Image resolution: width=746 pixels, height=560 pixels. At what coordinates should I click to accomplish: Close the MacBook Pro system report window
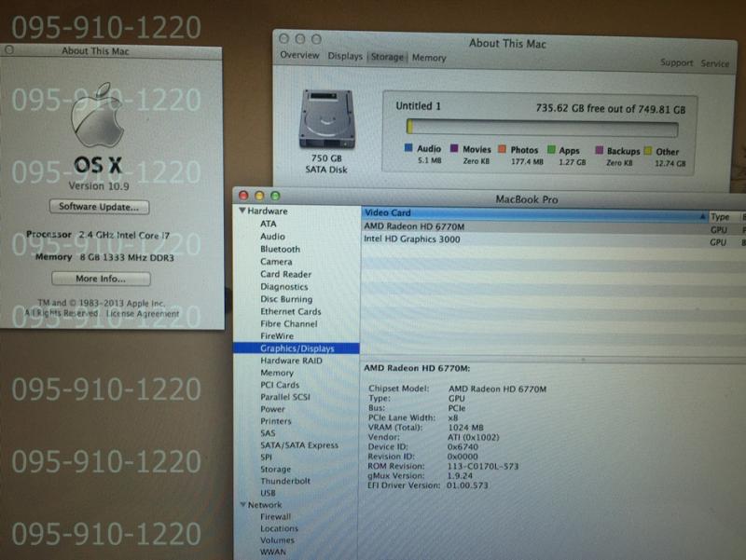pos(243,195)
